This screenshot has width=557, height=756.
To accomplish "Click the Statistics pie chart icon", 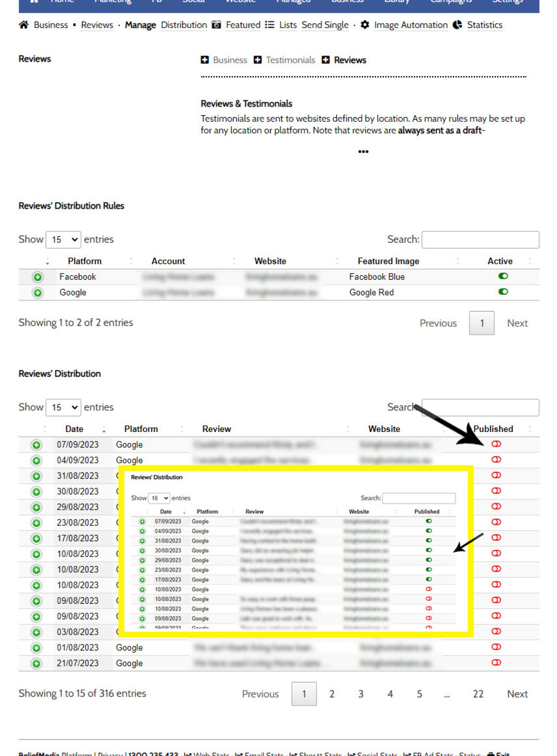I will [457, 25].
